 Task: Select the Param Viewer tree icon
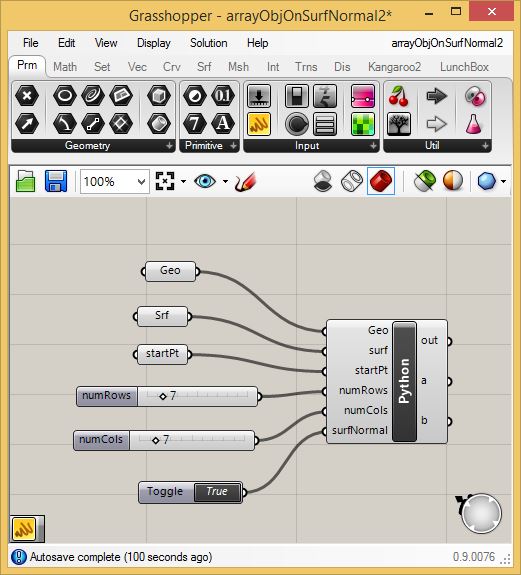click(399, 124)
